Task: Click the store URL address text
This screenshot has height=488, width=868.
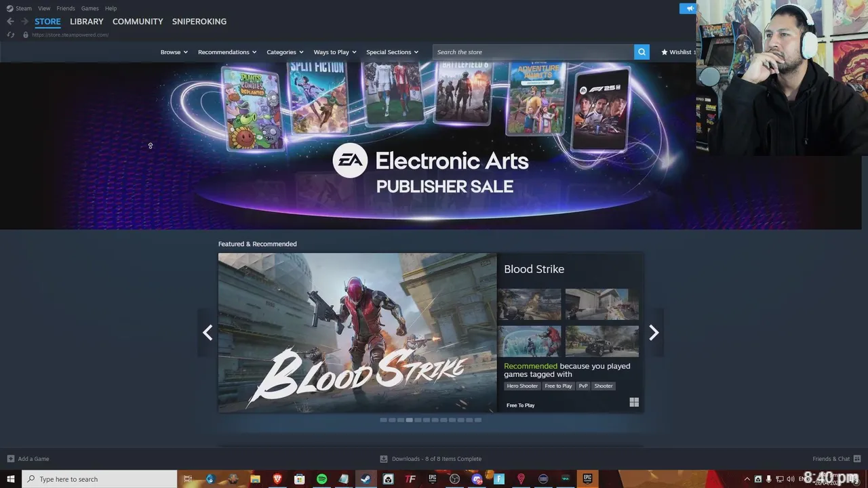Action: (70, 35)
